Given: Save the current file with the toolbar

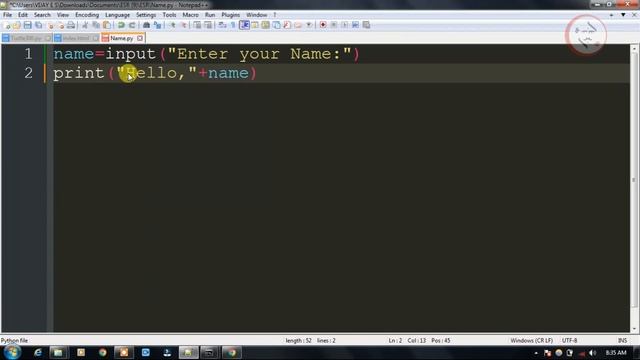Looking at the screenshot, I should pyautogui.click(x=28, y=25).
